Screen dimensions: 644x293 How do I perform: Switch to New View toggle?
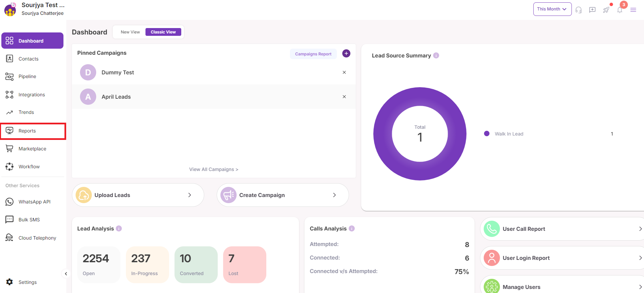coord(130,32)
